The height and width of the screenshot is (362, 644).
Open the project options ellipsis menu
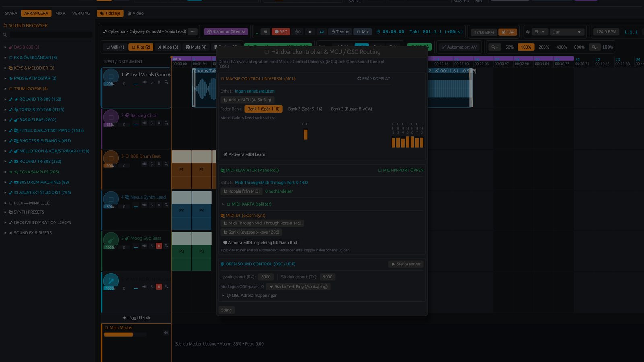pyautogui.click(x=193, y=31)
